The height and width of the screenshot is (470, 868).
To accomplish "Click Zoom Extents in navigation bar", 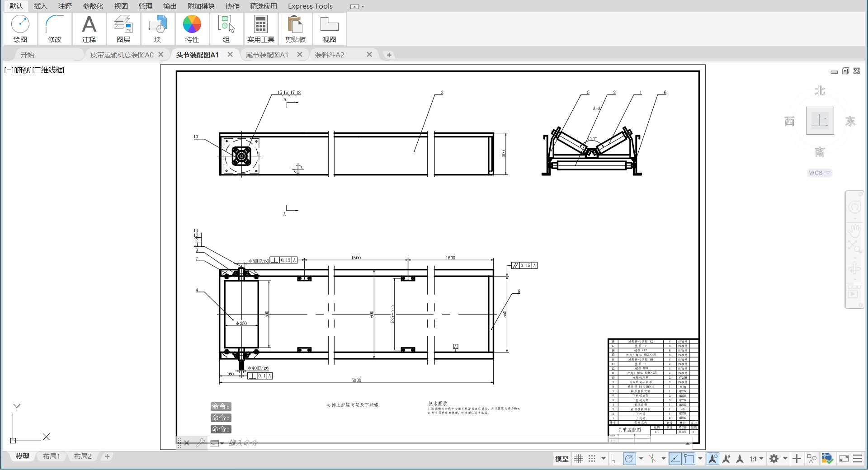I will (x=854, y=247).
